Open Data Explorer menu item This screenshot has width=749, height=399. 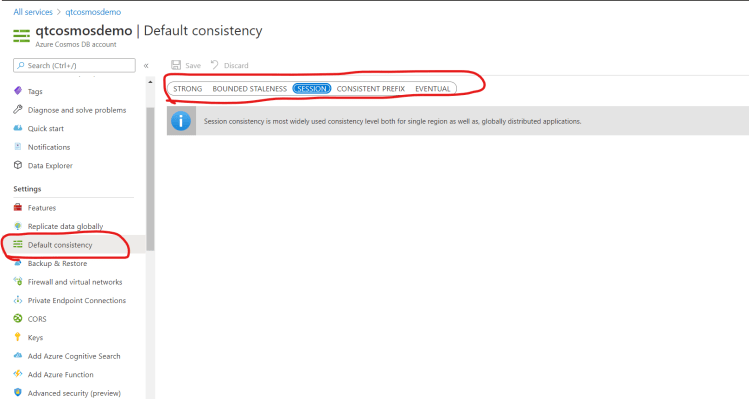tap(50, 165)
